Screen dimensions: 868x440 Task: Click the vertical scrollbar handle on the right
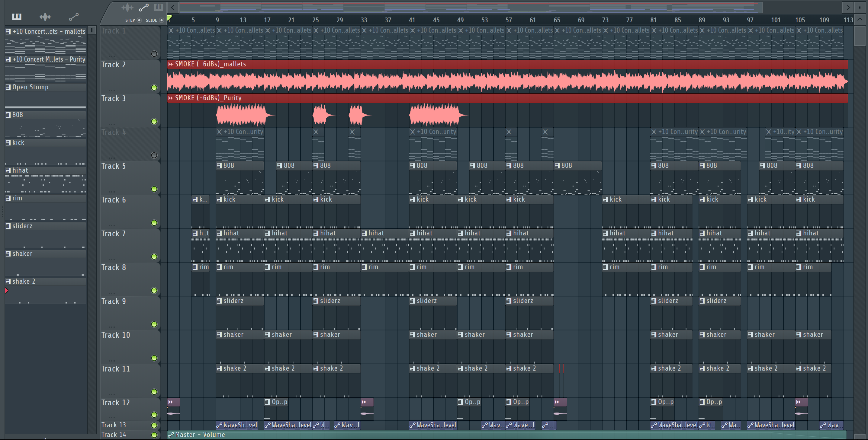[x=860, y=36]
